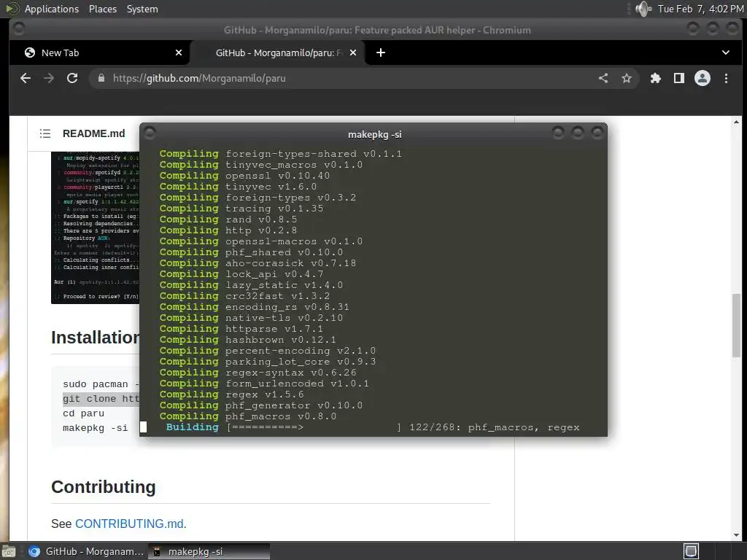The height and width of the screenshot is (560, 747).
Task: Close the GitHub paru tab
Action: [353, 52]
